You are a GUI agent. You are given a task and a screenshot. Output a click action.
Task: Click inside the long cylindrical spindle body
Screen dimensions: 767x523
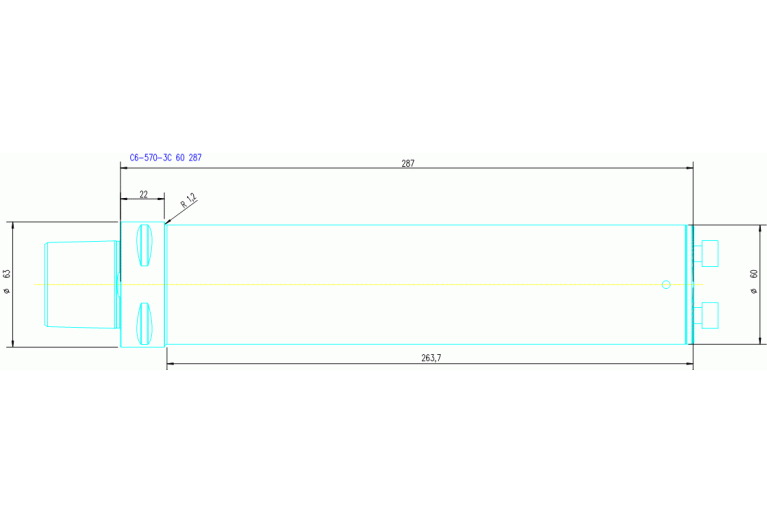click(x=420, y=255)
